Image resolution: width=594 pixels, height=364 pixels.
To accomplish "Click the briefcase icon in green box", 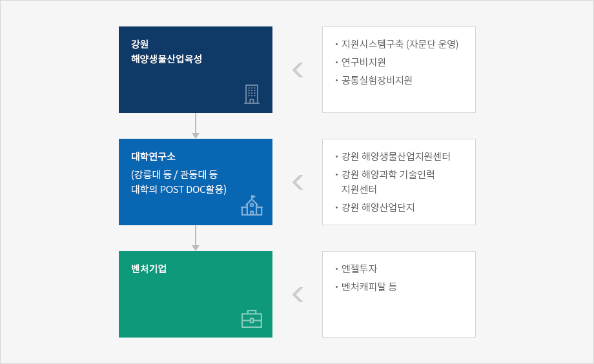I will pos(252,319).
